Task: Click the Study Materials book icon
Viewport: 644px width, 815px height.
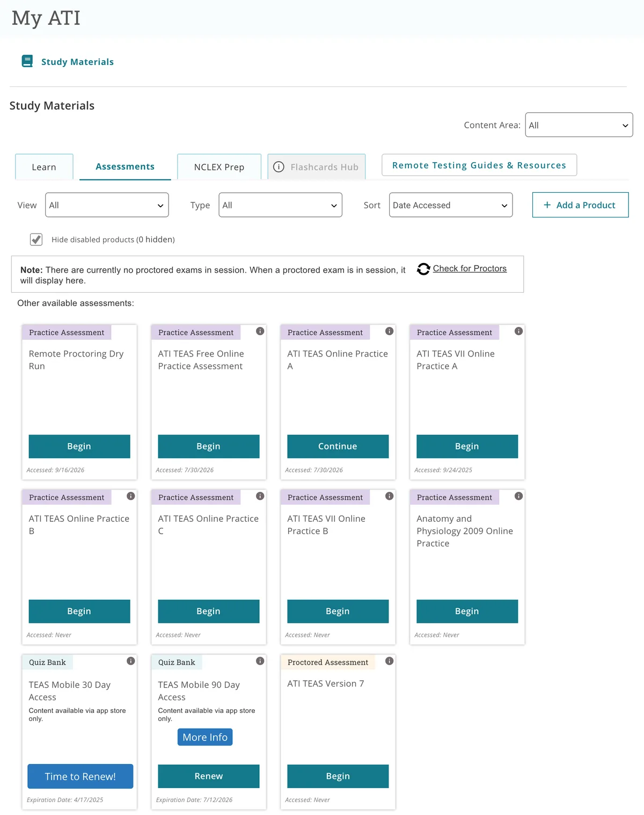Action: 27,61
